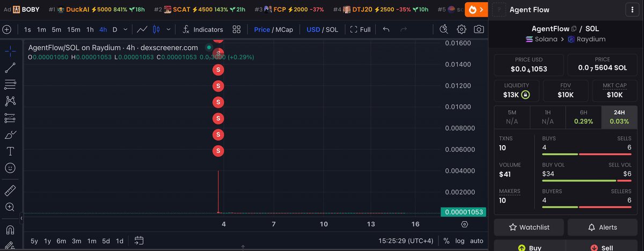
Task: Set interval to 1h
Action: point(90,30)
